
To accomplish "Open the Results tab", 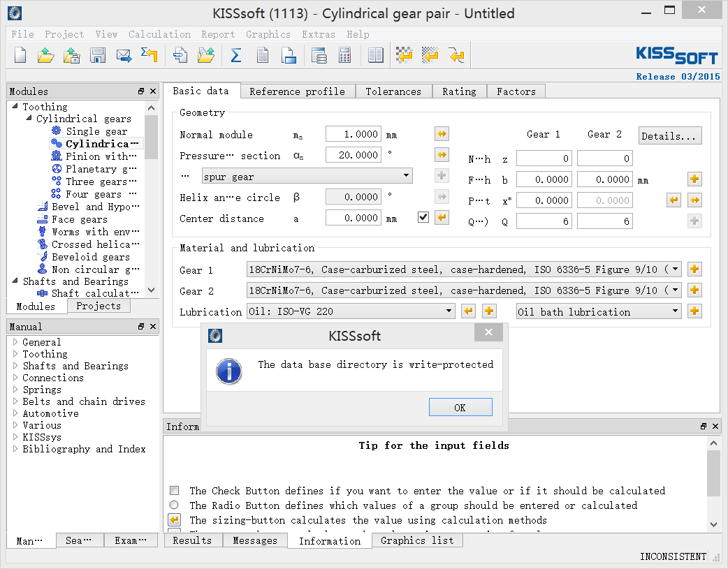I will point(192,540).
